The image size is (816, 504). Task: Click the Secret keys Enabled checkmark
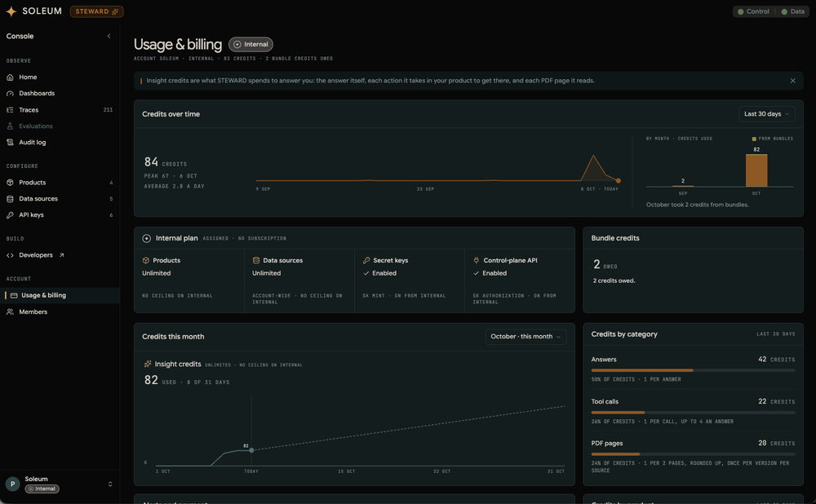point(366,273)
